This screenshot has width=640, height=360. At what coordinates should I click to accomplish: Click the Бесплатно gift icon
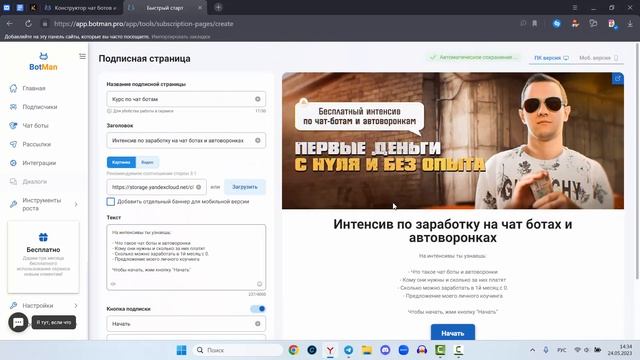coord(43,237)
